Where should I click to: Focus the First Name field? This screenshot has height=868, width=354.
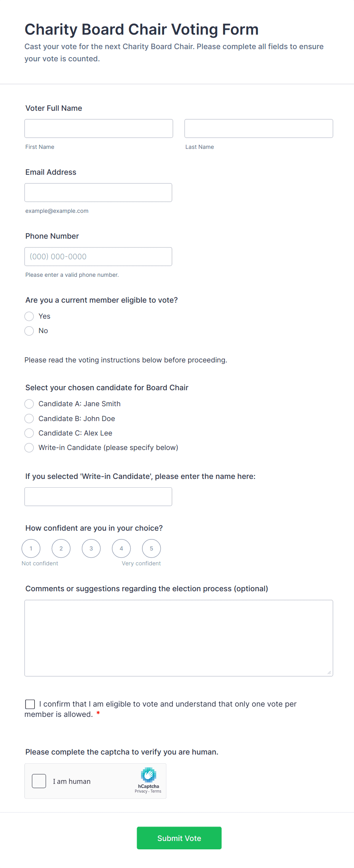(99, 129)
